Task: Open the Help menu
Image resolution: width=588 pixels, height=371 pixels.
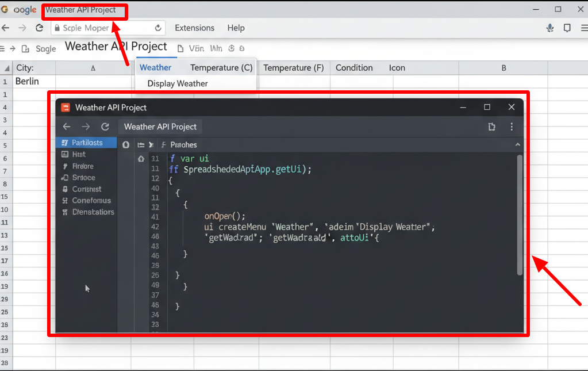Action: click(x=236, y=28)
